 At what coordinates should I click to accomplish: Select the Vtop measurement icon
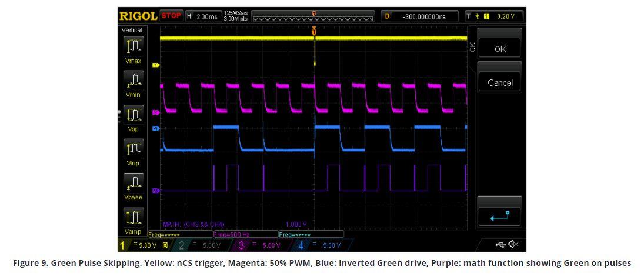point(134,149)
